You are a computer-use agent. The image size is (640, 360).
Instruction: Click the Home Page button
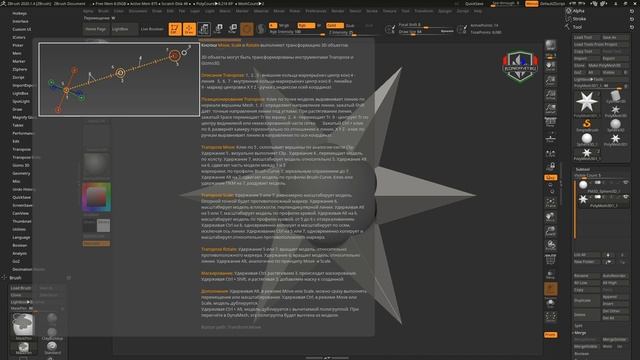click(96, 29)
